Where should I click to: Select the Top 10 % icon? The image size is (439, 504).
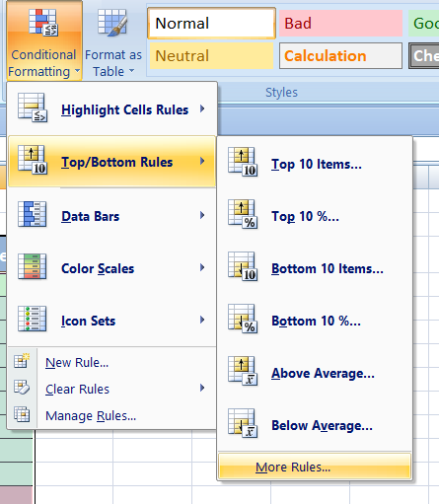click(243, 214)
